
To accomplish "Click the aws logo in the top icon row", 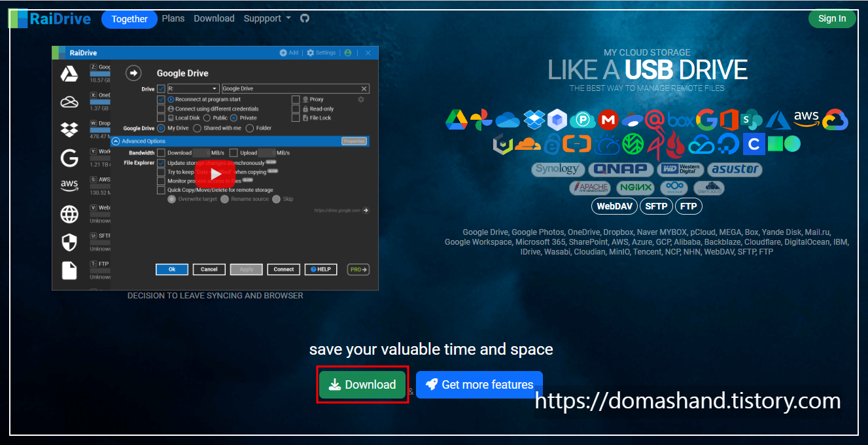I will pos(807,118).
